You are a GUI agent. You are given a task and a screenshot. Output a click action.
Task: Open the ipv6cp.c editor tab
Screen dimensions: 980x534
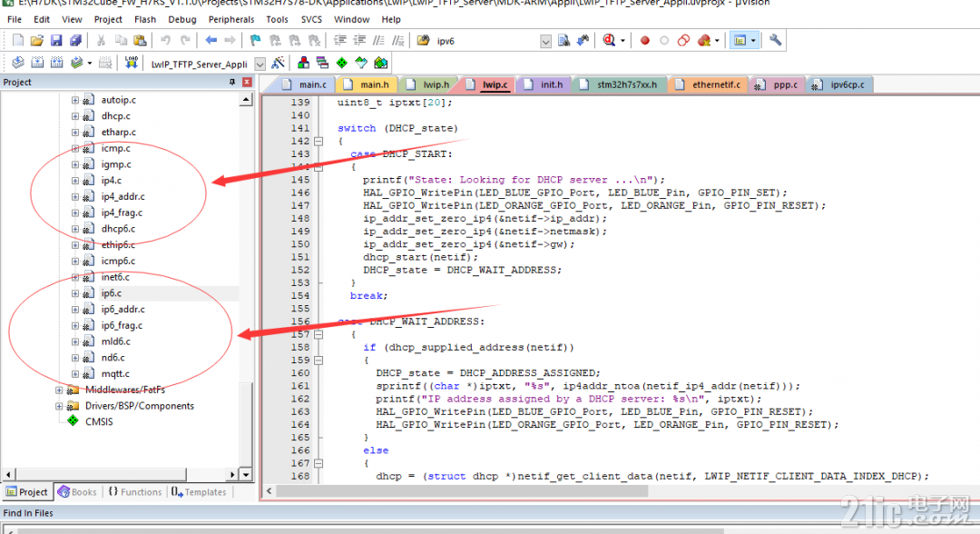pos(839,84)
